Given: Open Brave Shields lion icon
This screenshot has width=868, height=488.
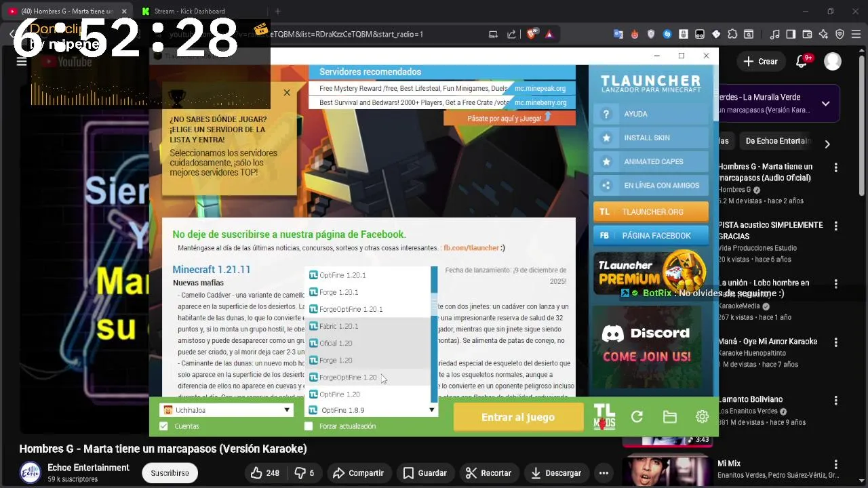Looking at the screenshot, I should (533, 34).
